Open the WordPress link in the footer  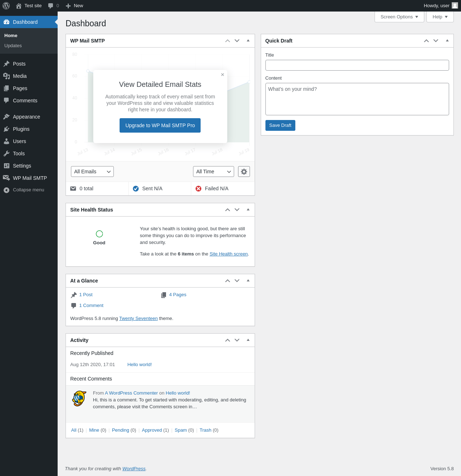pos(134,469)
